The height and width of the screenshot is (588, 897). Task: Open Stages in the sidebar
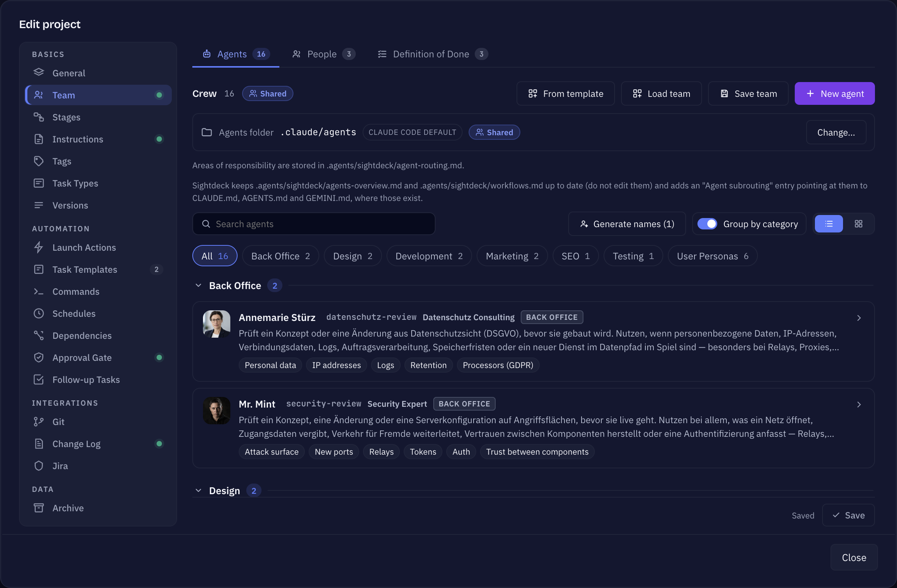[x=98, y=117]
